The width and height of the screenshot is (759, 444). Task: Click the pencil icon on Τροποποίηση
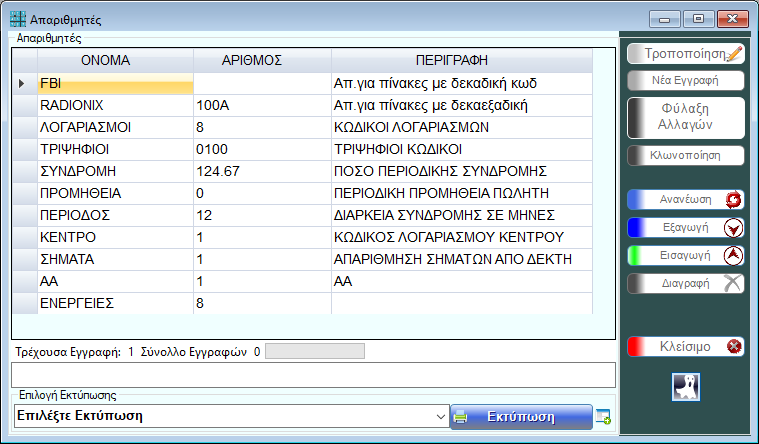pos(734,53)
